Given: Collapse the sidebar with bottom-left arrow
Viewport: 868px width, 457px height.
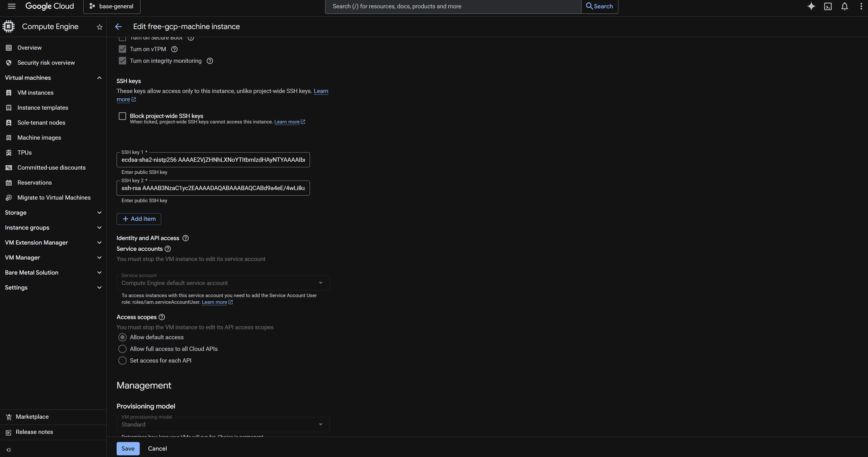Looking at the screenshot, I should [8, 450].
